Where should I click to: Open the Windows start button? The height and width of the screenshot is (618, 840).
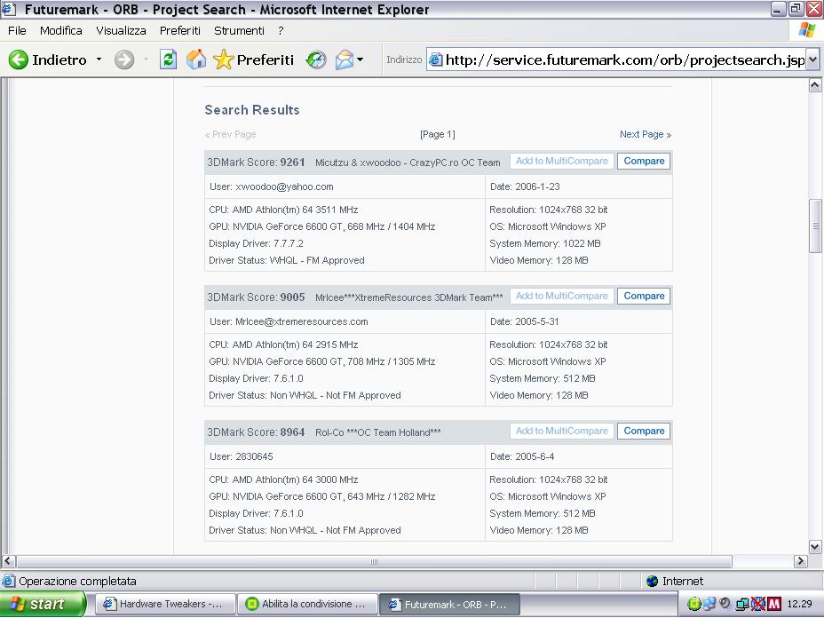coord(42,604)
